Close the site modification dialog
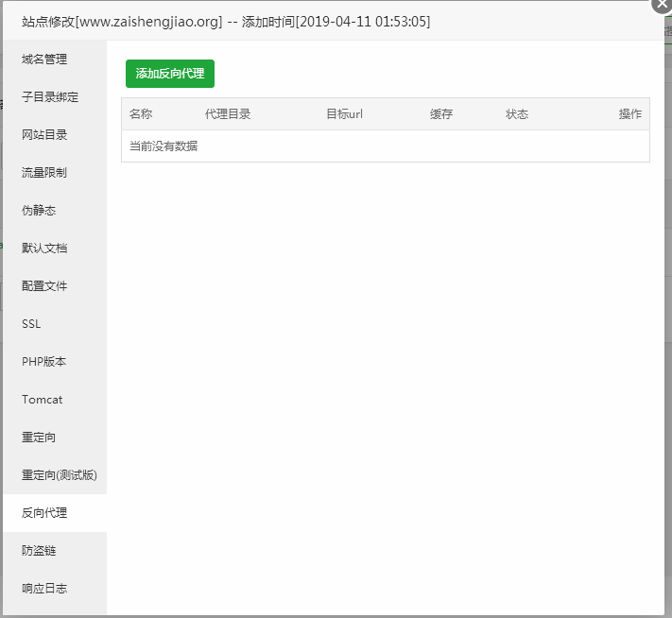This screenshot has width=672, height=618. tap(662, 5)
